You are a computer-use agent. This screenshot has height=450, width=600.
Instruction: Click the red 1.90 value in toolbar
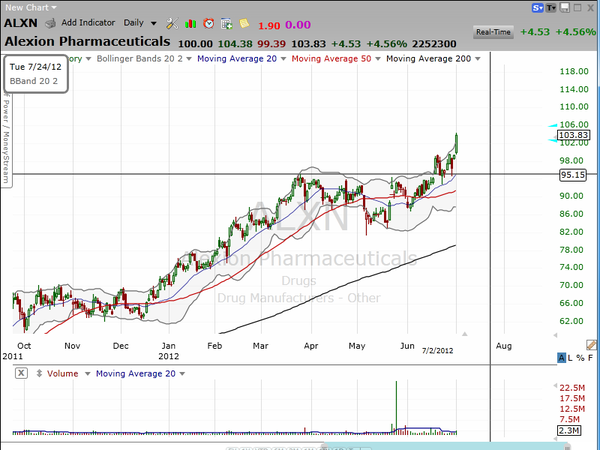269,26
